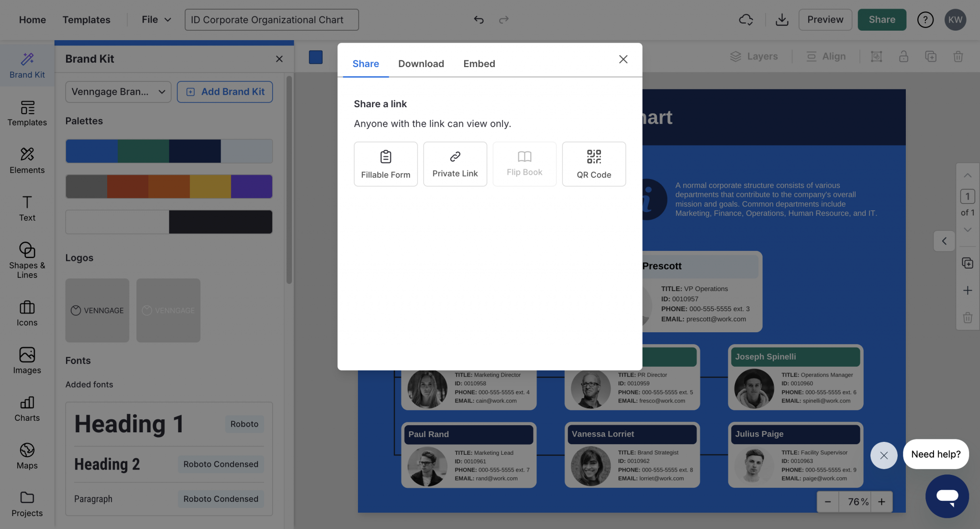Image resolution: width=980 pixels, height=529 pixels.
Task: Choose the Private Link sharing option
Action: (455, 164)
